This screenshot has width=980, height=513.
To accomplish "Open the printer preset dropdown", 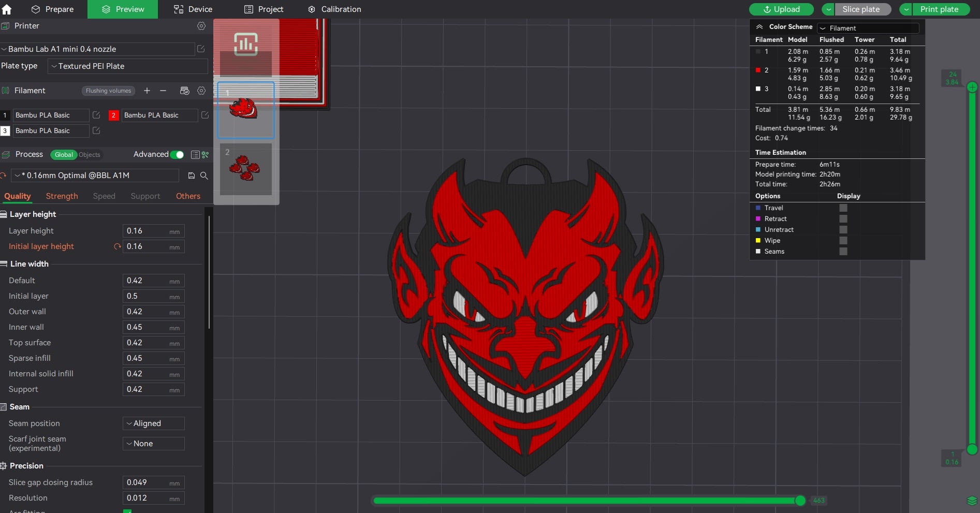I will (x=97, y=49).
